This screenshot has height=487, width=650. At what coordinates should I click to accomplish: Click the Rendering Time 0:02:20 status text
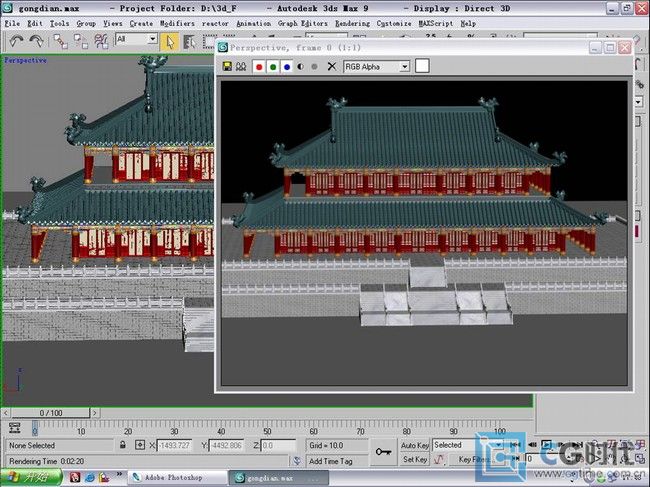click(46, 461)
